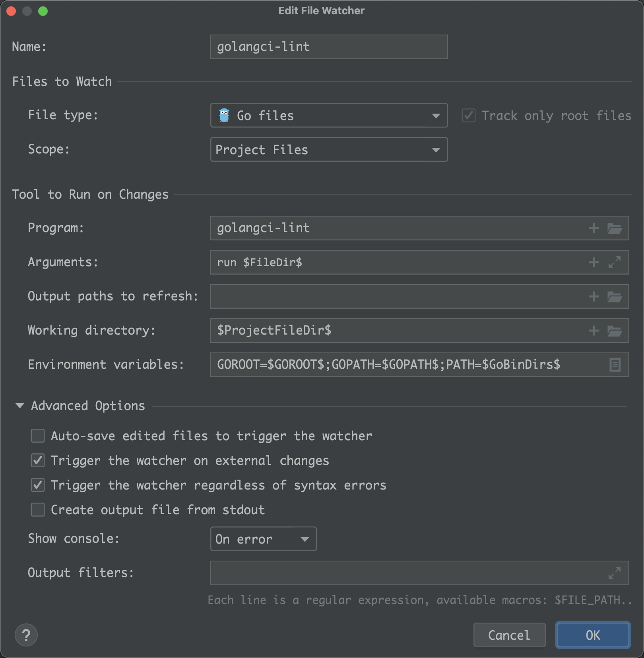This screenshot has height=658, width=644.
Task: Click the insert macro plus icon beside Program
Action: click(593, 228)
